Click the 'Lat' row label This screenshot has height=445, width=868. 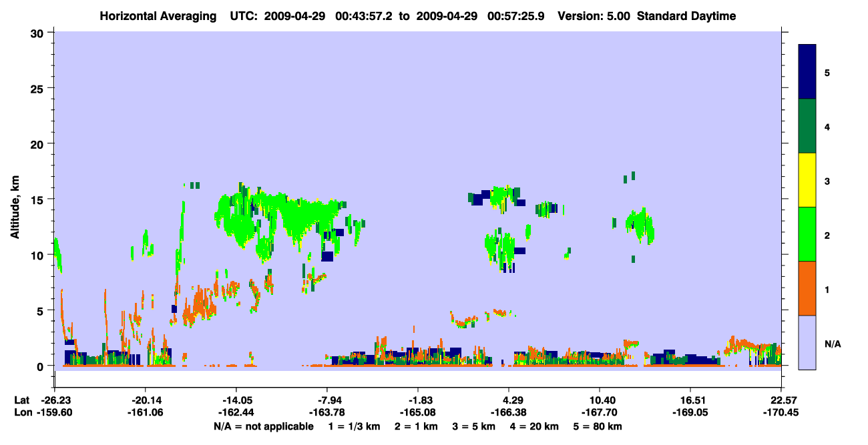(x=23, y=400)
